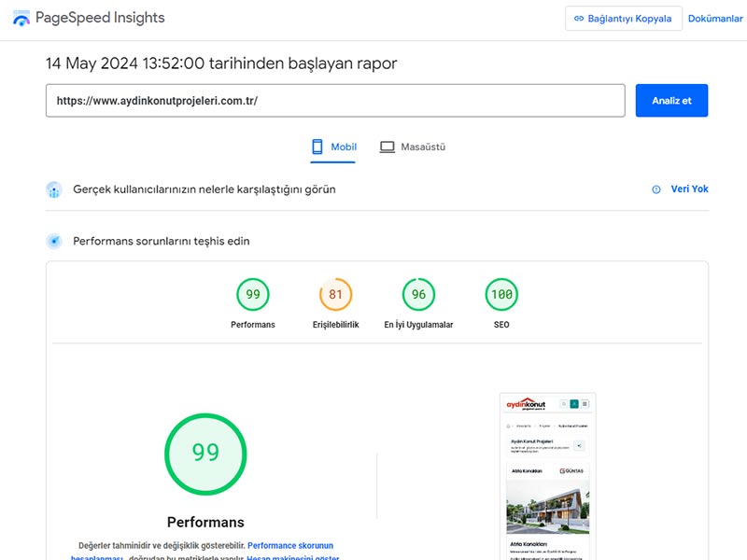747x560 pixels.
Task: Click the mobile phone icon
Action: pos(317,147)
